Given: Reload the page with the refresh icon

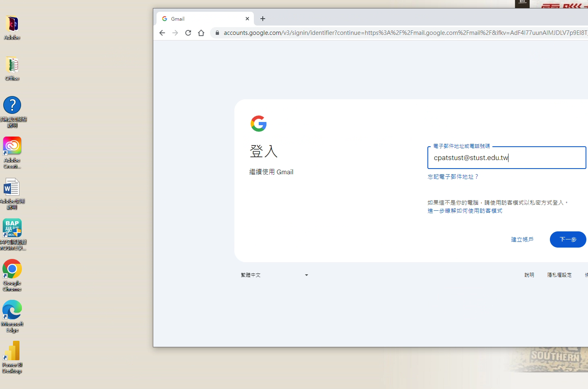Looking at the screenshot, I should point(188,33).
